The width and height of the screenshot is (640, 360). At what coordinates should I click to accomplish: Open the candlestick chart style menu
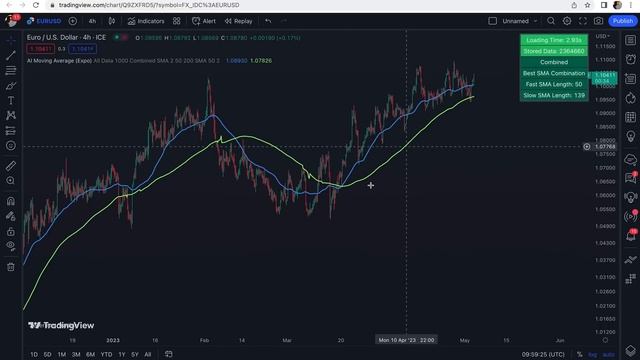[x=111, y=21]
